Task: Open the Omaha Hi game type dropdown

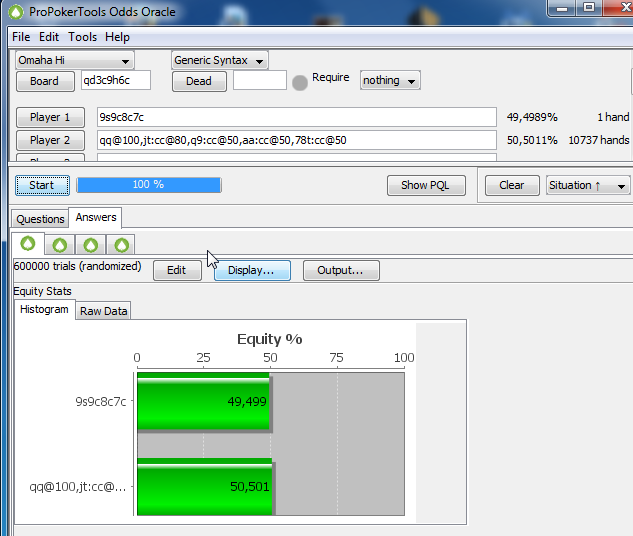Action: pos(75,60)
